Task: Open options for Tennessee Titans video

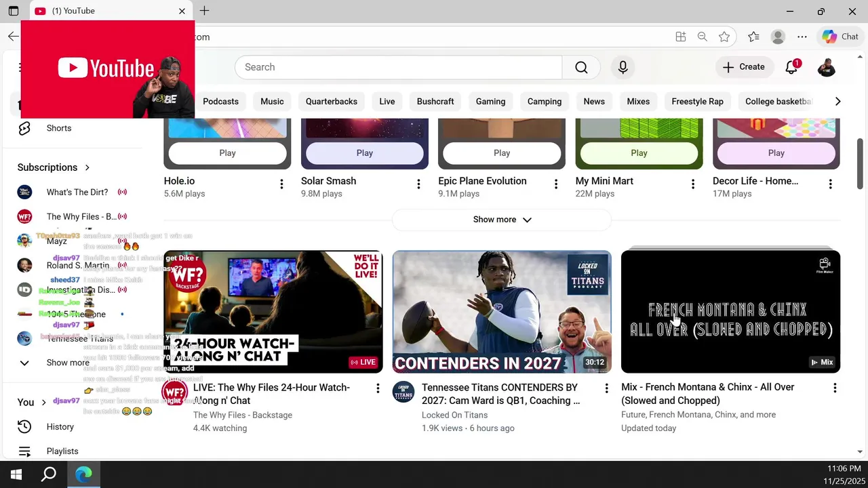Action: click(607, 388)
